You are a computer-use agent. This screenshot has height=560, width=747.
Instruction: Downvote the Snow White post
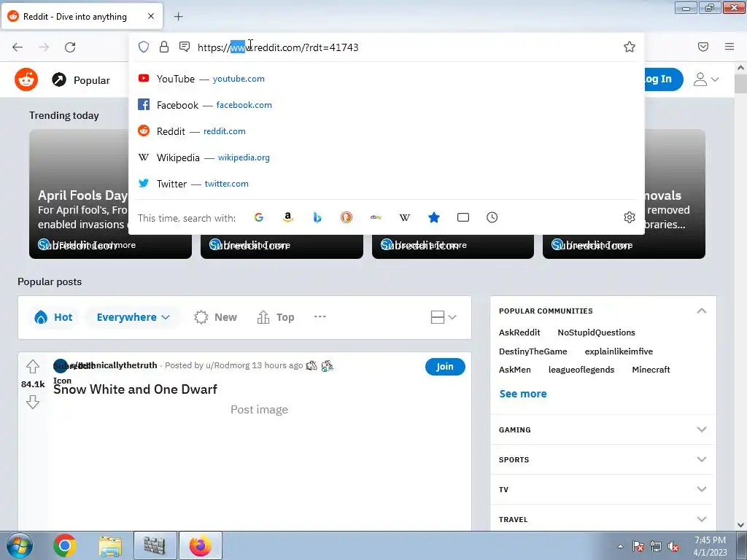pos(33,402)
